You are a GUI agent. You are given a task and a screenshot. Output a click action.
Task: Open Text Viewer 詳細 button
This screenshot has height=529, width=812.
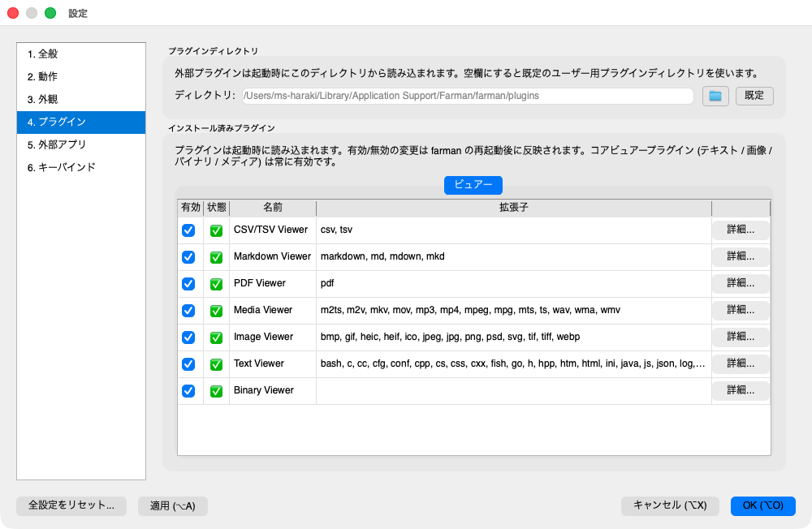point(741,363)
